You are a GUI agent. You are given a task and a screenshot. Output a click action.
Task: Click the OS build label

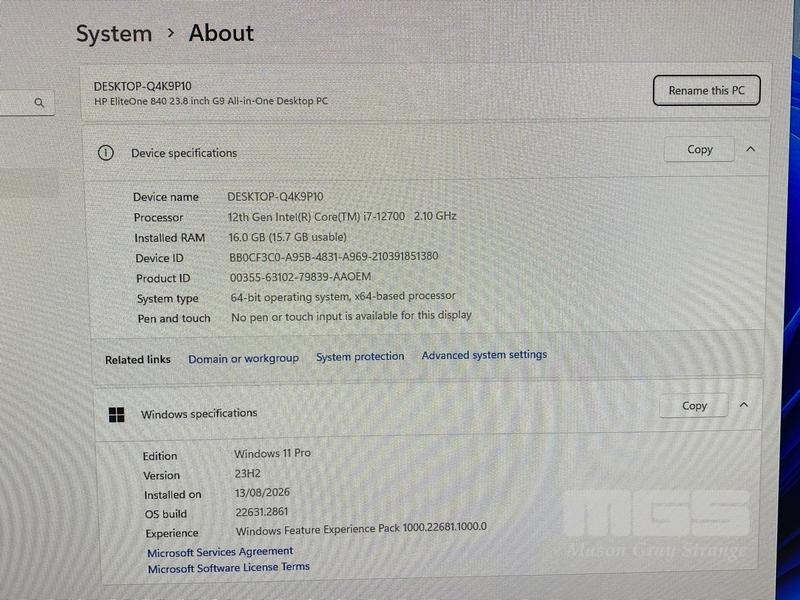(x=165, y=514)
